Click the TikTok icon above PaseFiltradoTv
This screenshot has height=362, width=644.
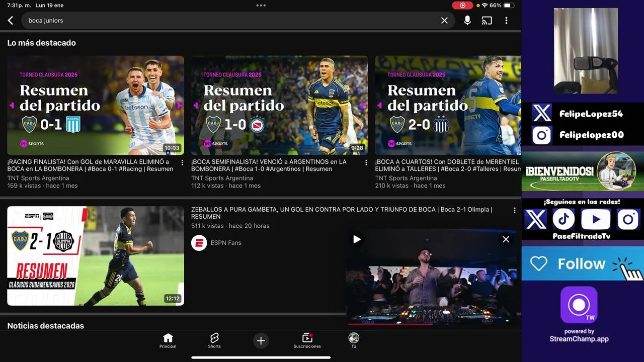[564, 220]
